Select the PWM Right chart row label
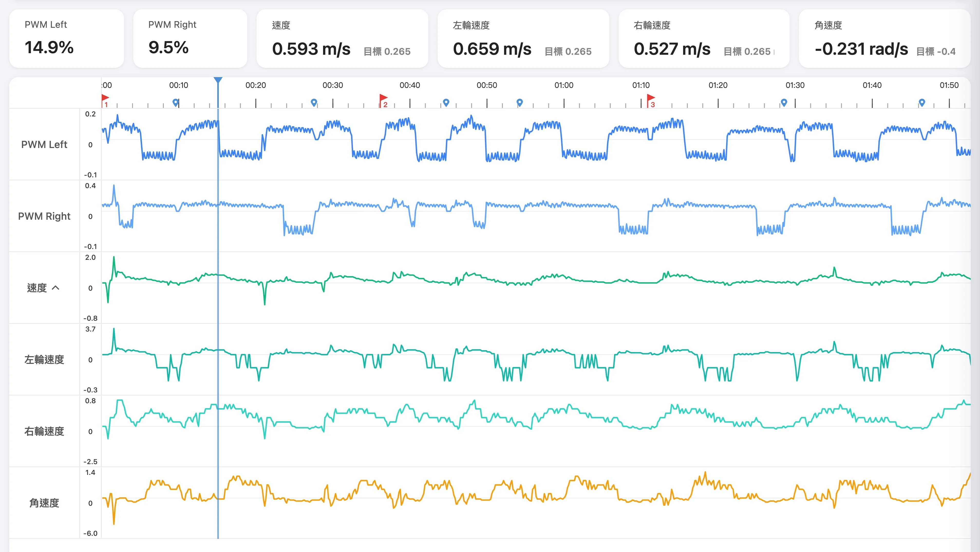Image resolution: width=980 pixels, height=552 pixels. tap(44, 216)
